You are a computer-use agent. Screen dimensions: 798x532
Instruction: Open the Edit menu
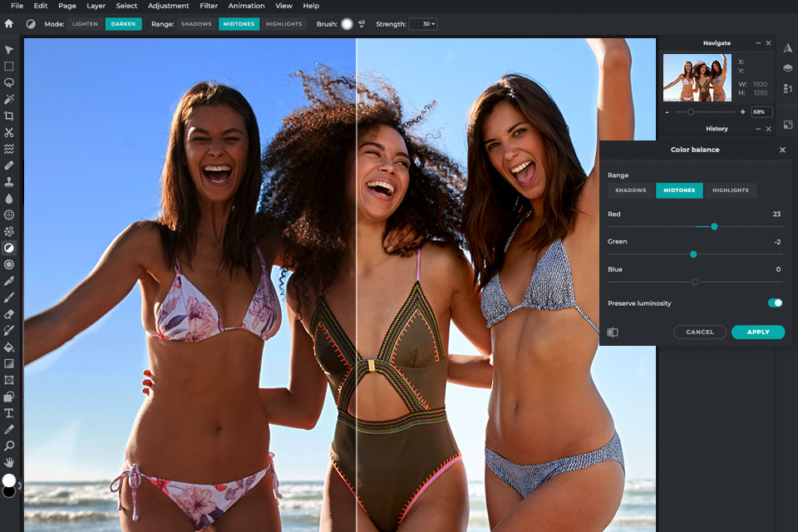tap(41, 6)
